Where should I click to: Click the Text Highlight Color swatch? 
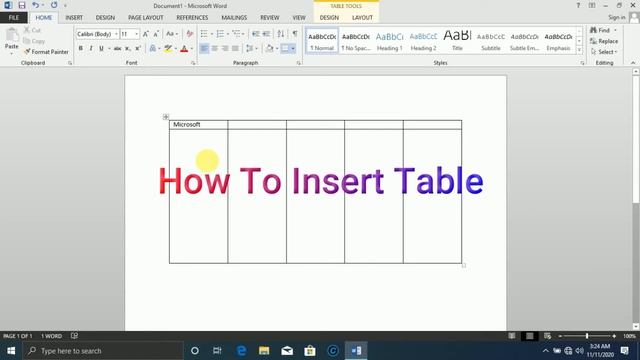(168, 49)
